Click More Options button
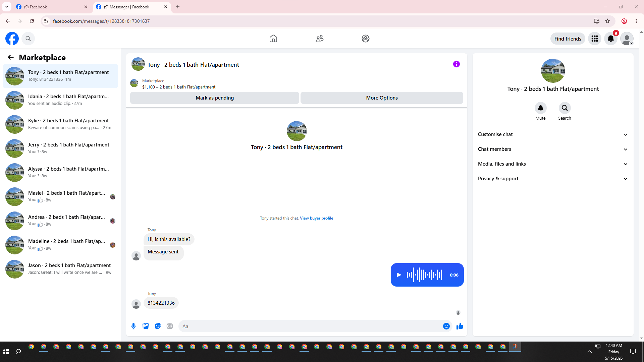The width and height of the screenshot is (644, 362). 382,98
